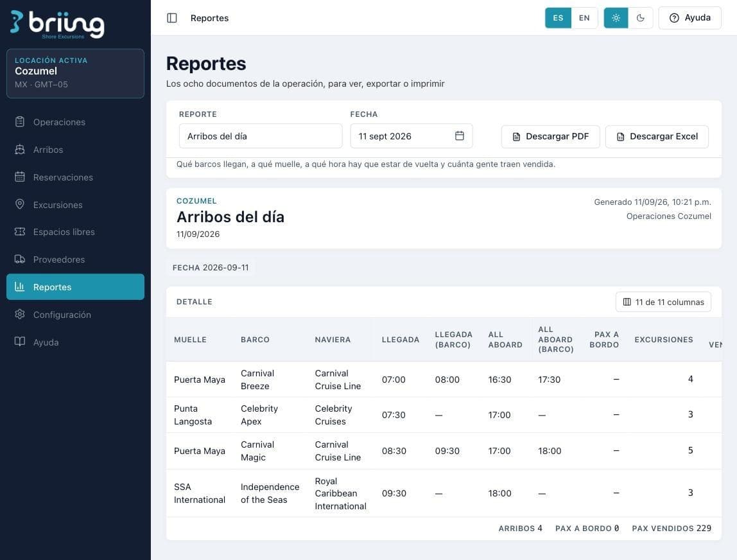Click the Excursiones map pin icon
The image size is (737, 560).
[20, 204]
